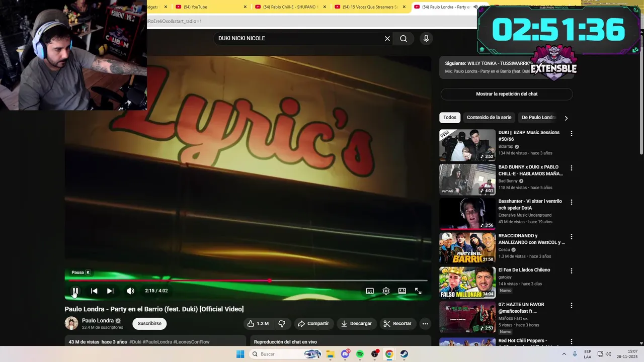Show hidden system tray icons
Screen dimensions: 644x362
(563, 354)
